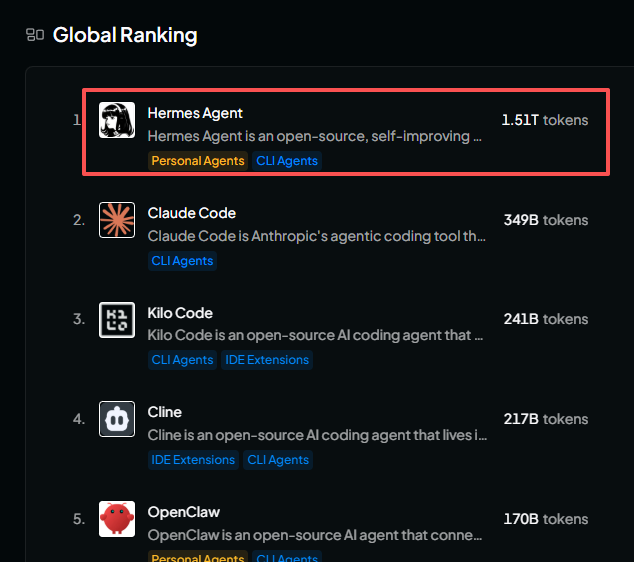634x562 pixels.
Task: Click the Global Ranking heading
Action: pyautogui.click(x=125, y=35)
